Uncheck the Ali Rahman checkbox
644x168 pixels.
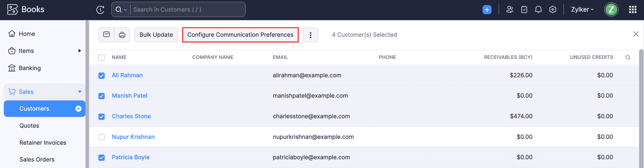pos(101,75)
